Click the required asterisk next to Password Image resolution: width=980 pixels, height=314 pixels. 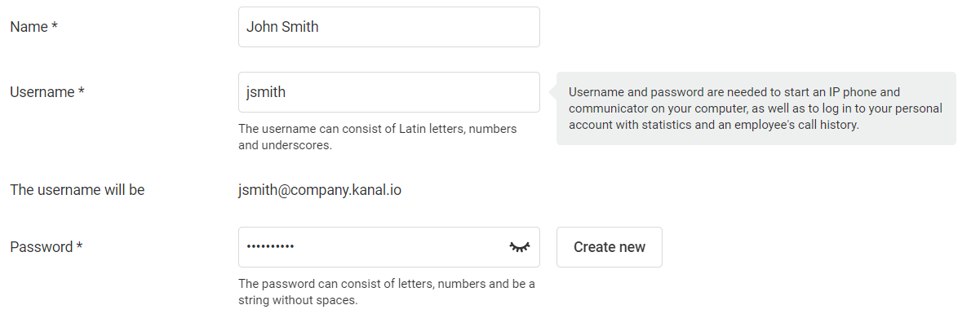(79, 246)
